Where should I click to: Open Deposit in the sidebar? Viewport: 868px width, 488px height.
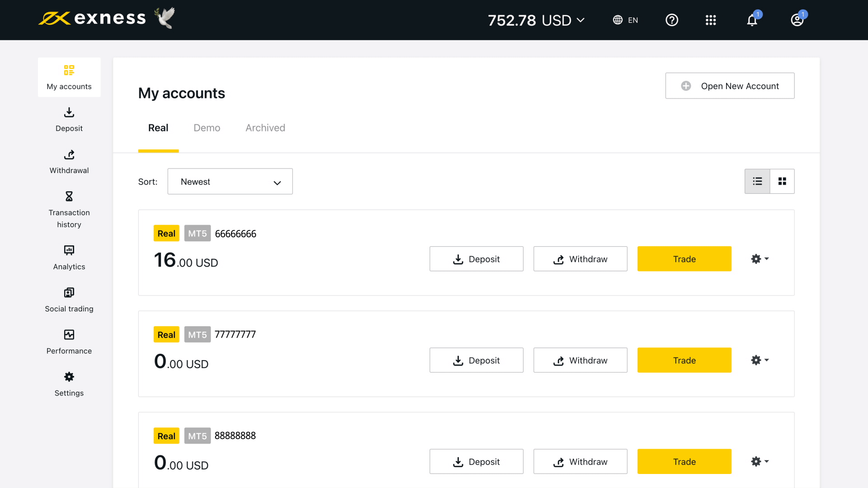click(69, 119)
